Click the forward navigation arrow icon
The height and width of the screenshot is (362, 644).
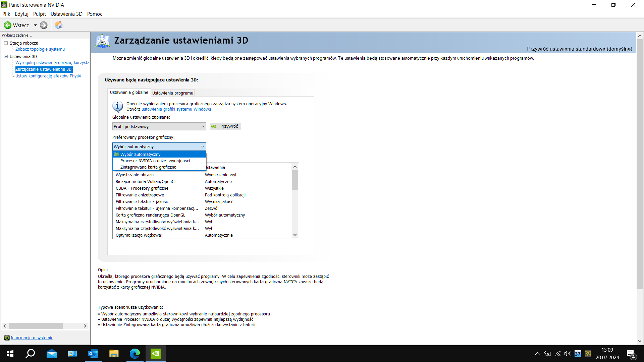point(44,25)
